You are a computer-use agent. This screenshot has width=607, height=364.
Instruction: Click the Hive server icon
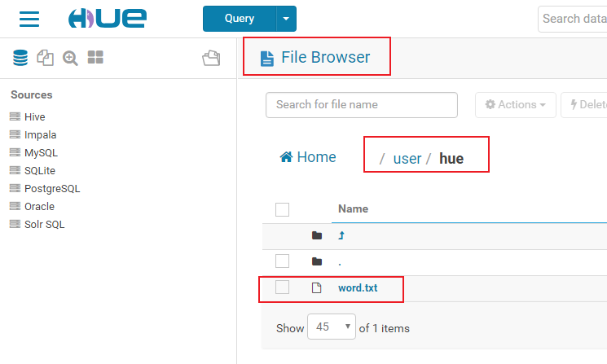coord(15,116)
